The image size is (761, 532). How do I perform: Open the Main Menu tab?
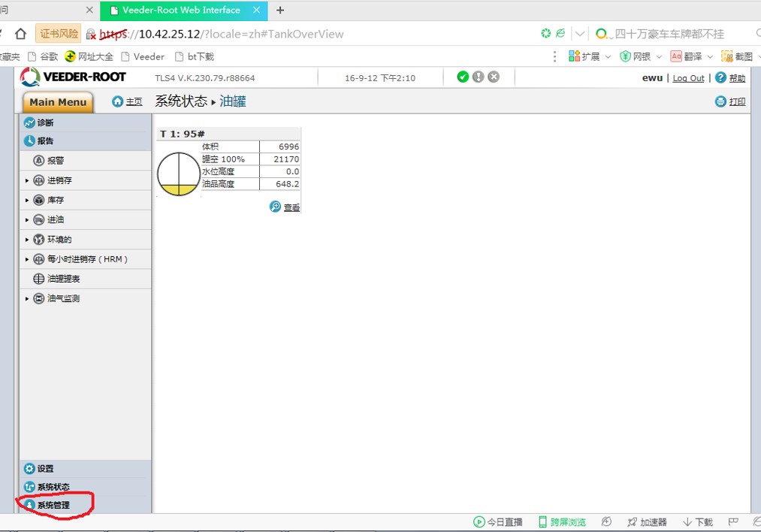(x=58, y=102)
